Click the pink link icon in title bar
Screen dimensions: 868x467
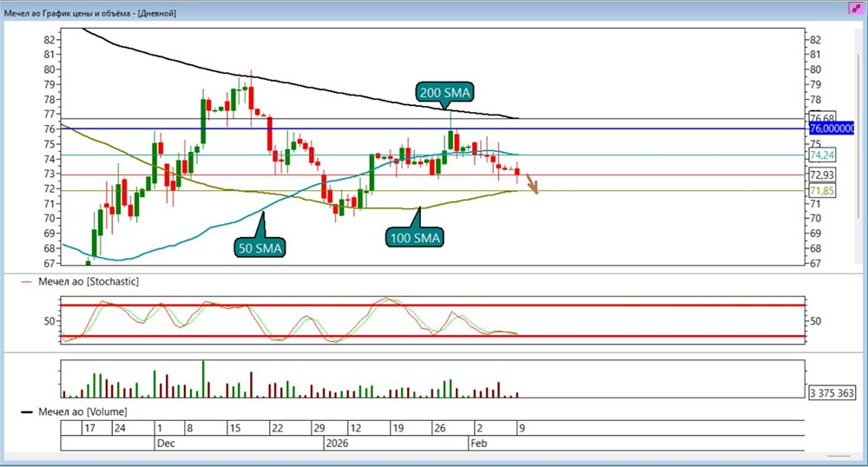tap(857, 9)
